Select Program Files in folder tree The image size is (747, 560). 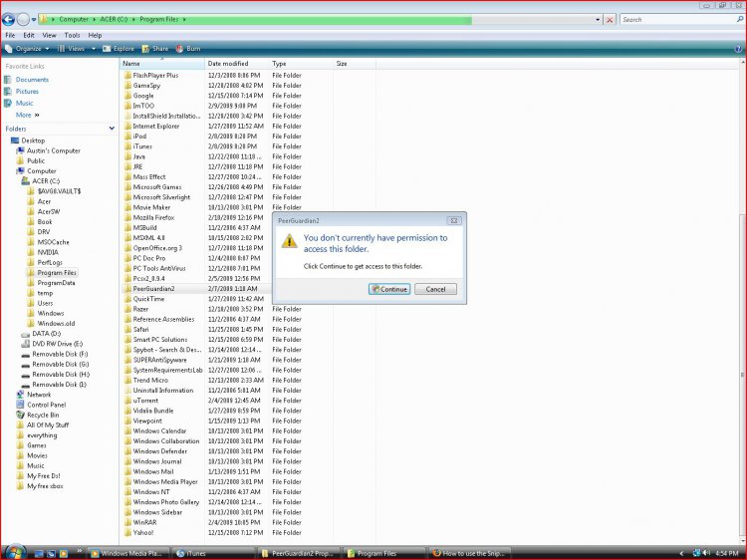(57, 273)
